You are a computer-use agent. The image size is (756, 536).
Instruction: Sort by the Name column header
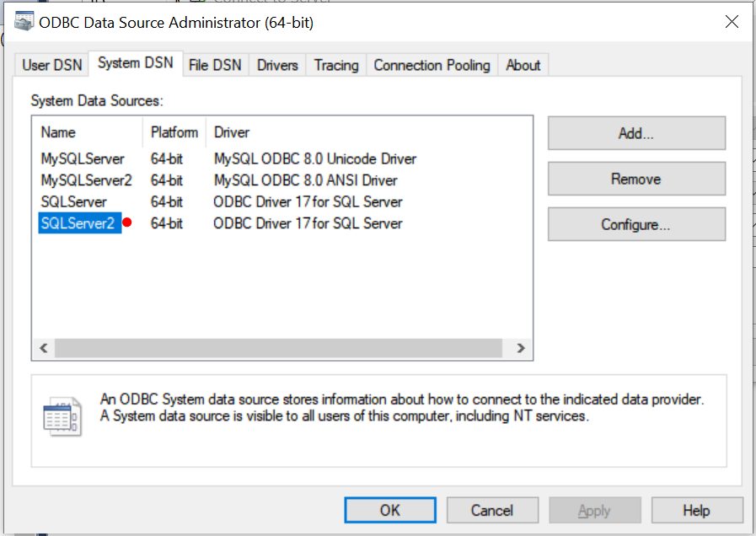tap(88, 132)
